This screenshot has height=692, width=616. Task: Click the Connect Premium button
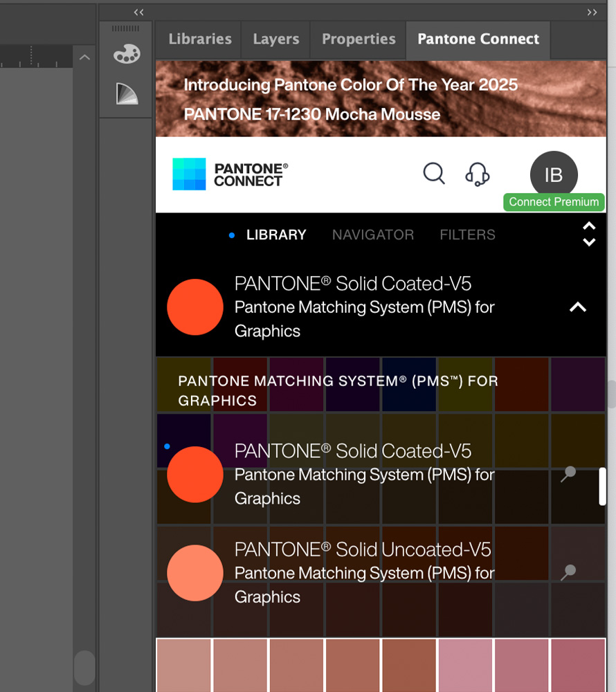[x=554, y=202]
